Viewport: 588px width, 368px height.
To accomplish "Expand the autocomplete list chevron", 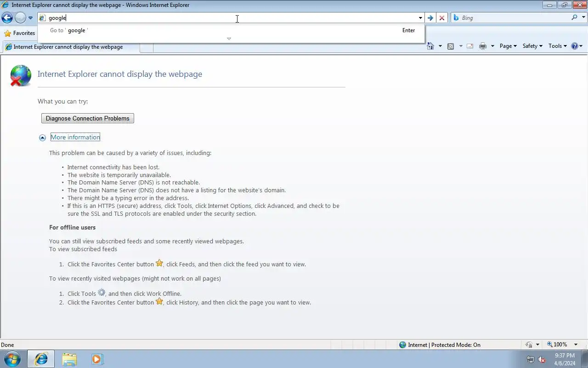I will click(229, 39).
